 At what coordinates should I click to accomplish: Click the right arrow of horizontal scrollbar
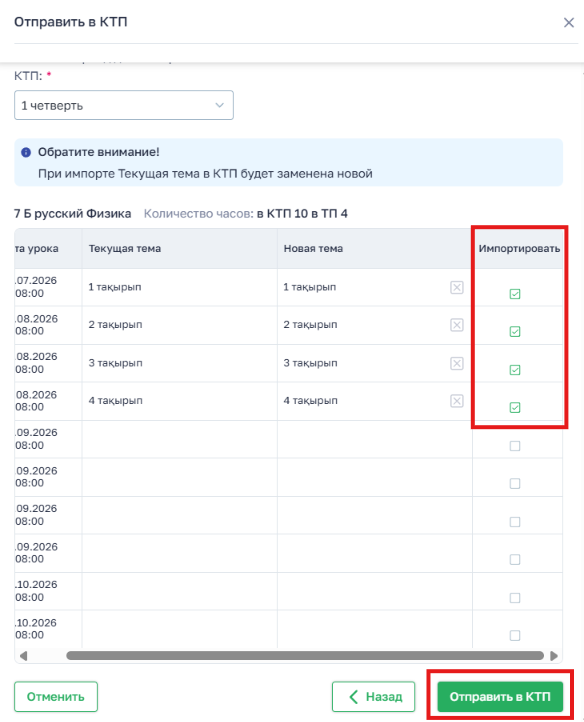554,656
